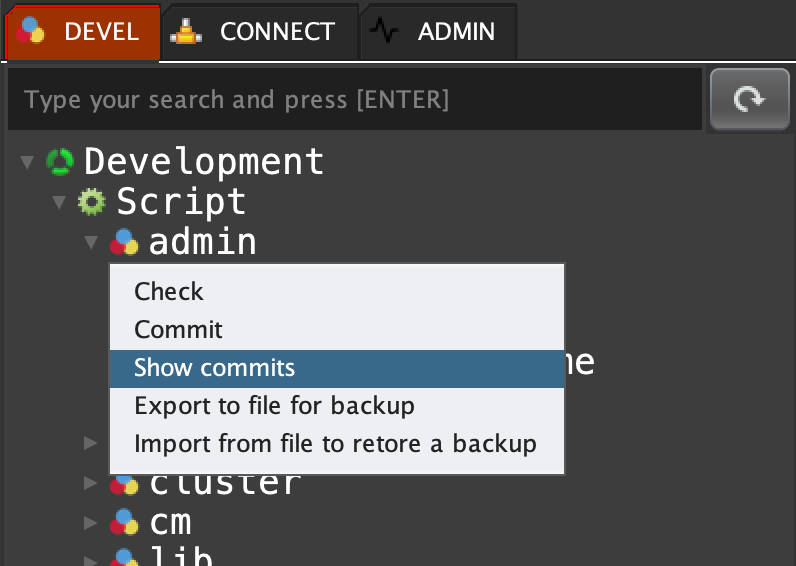Expand the cm tree node
Image resolution: width=796 pixels, height=566 pixels.
[91, 522]
